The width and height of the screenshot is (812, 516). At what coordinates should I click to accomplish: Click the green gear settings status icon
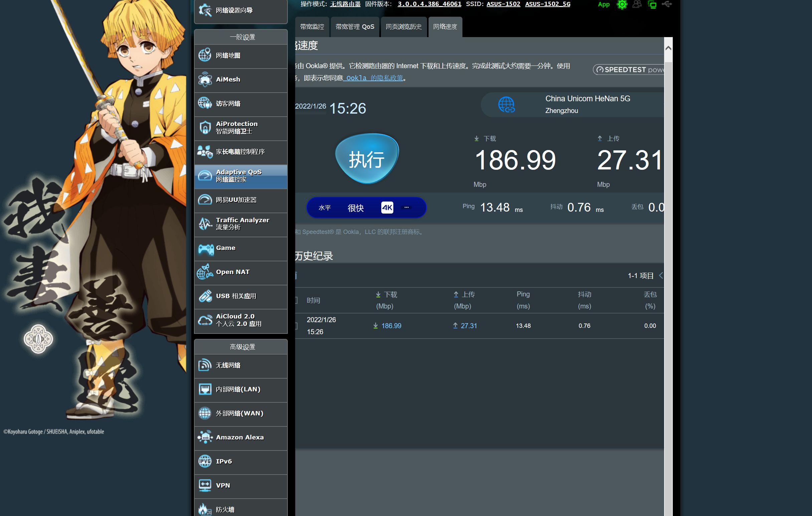click(621, 5)
